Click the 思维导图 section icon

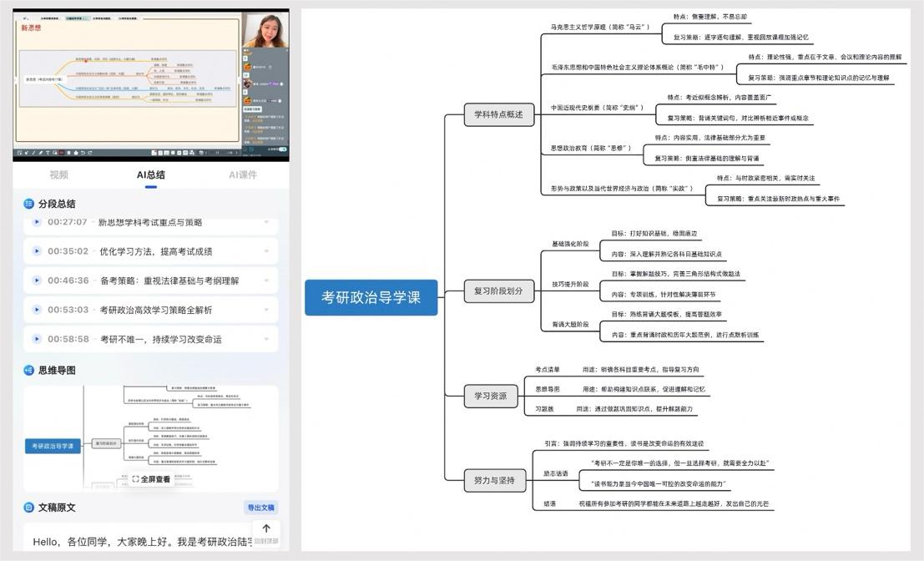click(x=29, y=370)
